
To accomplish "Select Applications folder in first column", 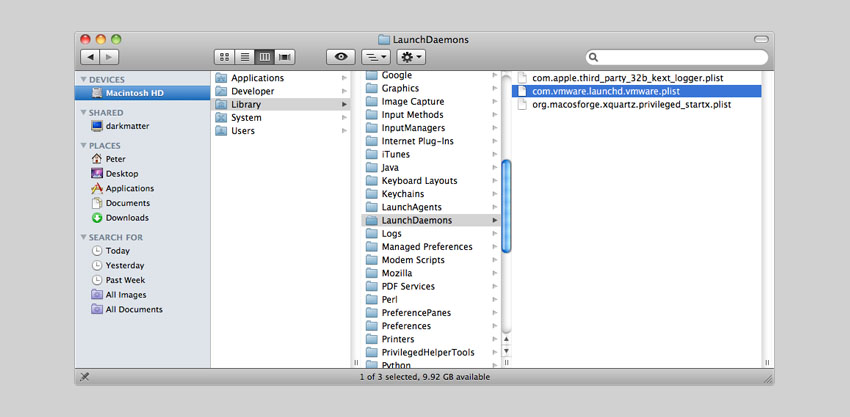I will [281, 78].
